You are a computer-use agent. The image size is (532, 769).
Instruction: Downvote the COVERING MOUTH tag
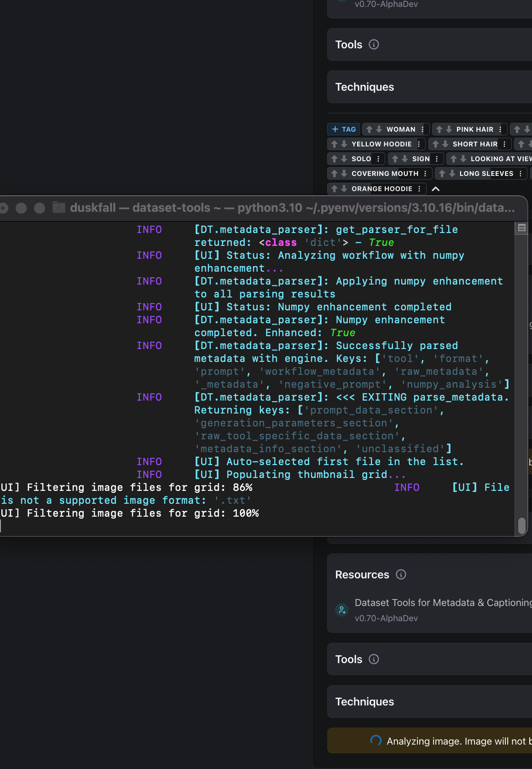pyautogui.click(x=344, y=174)
